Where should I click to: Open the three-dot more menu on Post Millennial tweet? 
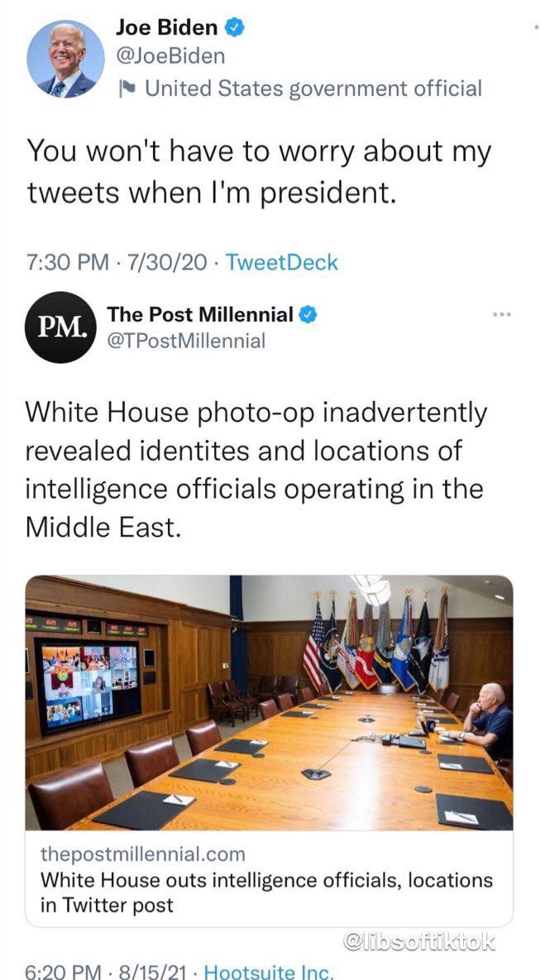point(502,314)
